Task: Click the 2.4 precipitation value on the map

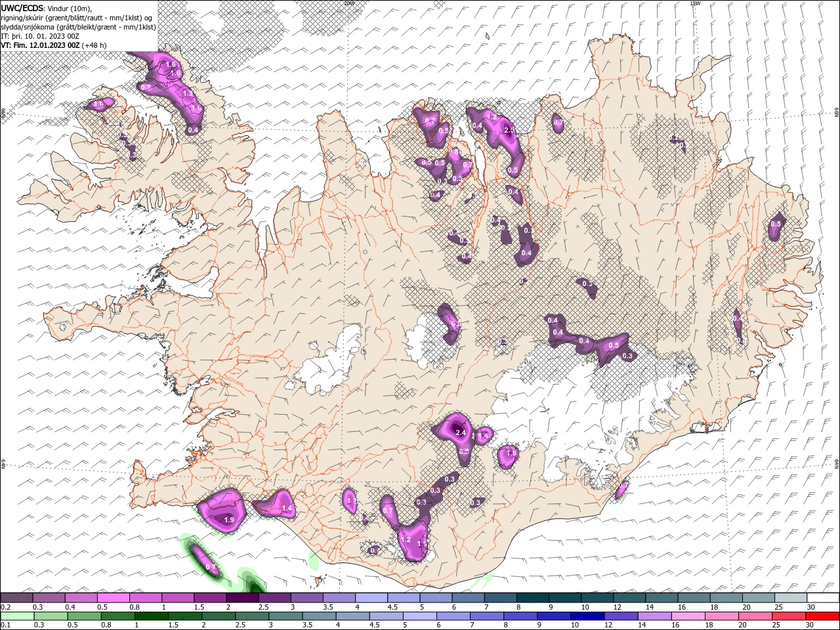Action: (x=460, y=433)
